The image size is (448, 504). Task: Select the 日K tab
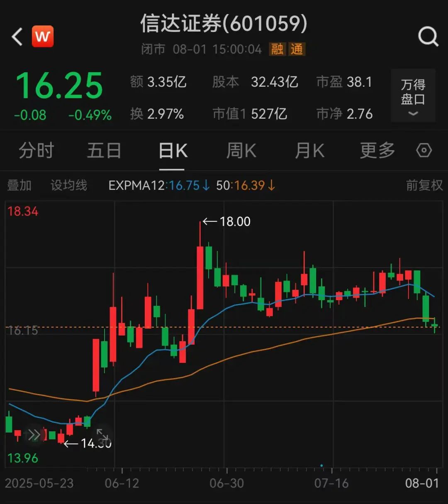pos(173,150)
